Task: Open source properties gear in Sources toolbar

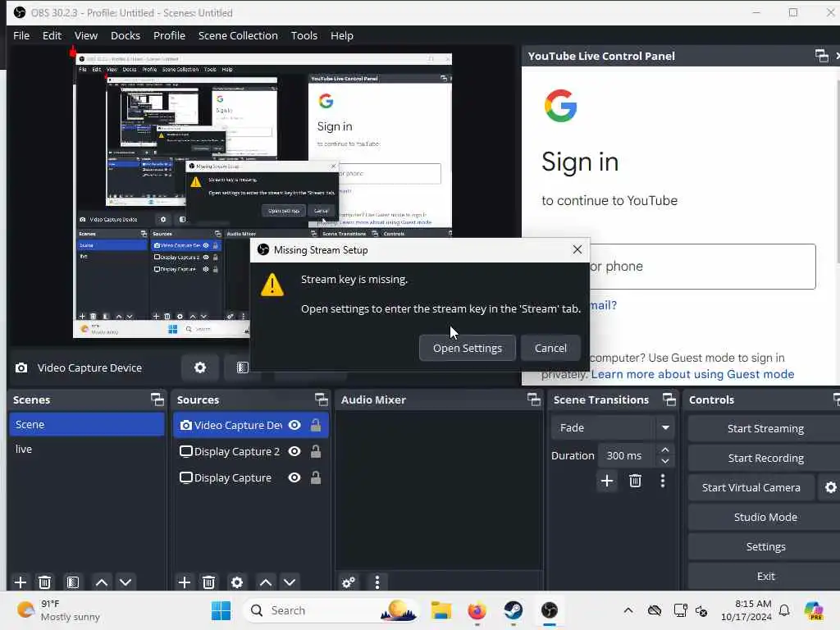Action: point(237,582)
